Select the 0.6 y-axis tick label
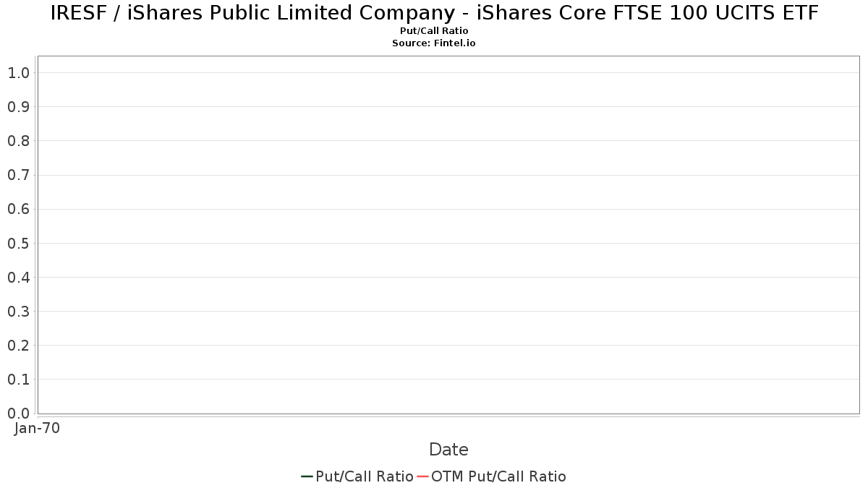 click(18, 210)
